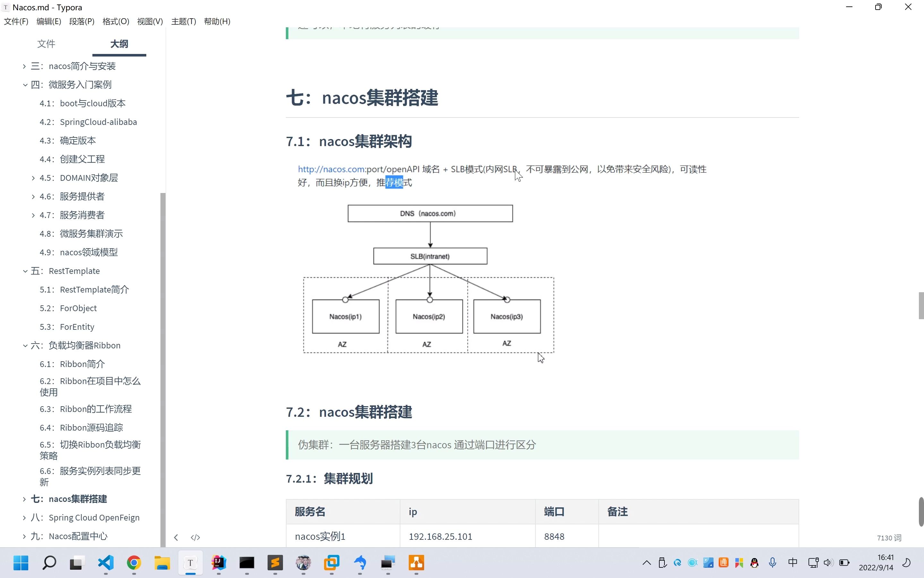This screenshot has height=578, width=924.
Task: Jump to 4.9：nacos领域模型 heading
Action: point(79,252)
